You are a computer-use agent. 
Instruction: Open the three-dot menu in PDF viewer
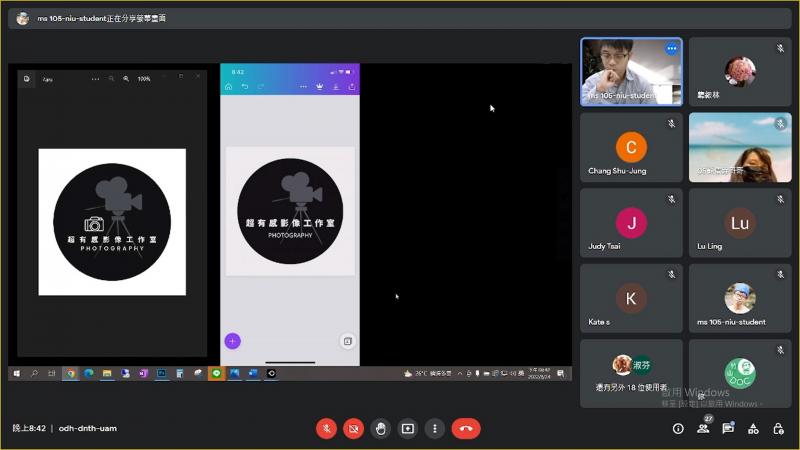point(96,78)
